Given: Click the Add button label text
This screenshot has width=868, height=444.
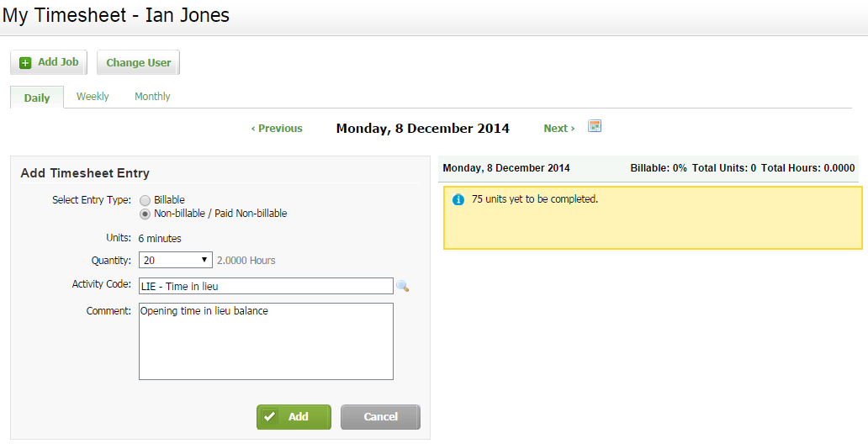Looking at the screenshot, I should (299, 417).
